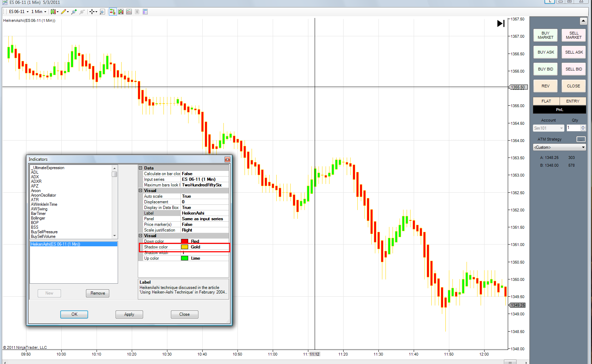
Task: Collapse the Visual section above Down color
Action: coord(140,236)
